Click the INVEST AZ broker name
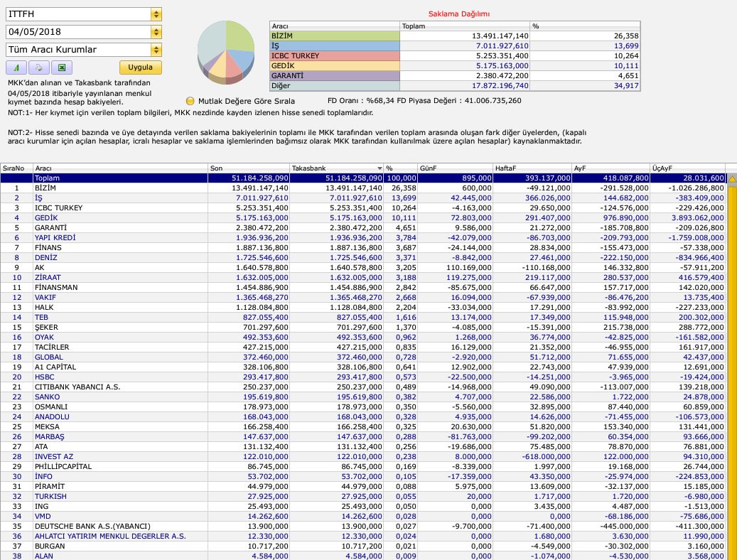737x560 pixels. 53,456
